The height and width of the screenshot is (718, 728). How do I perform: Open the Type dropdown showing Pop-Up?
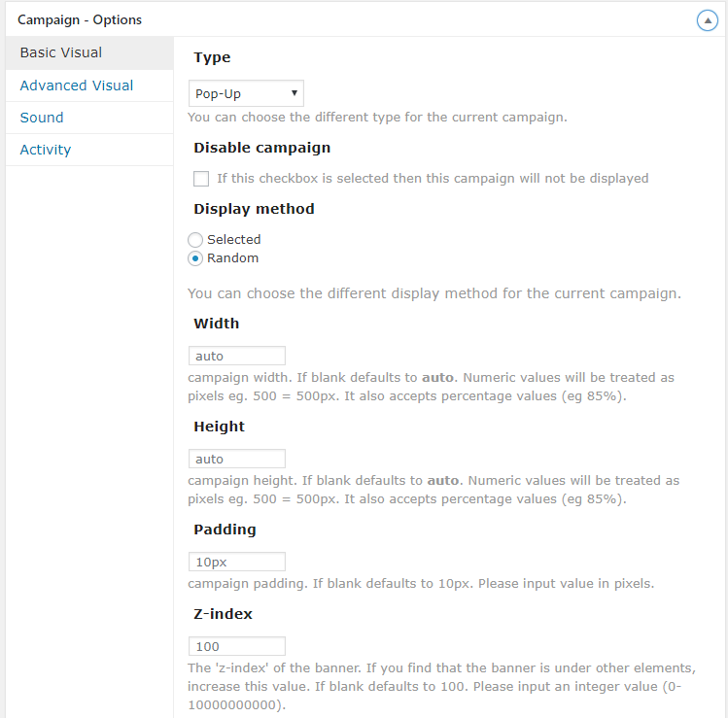(246, 93)
